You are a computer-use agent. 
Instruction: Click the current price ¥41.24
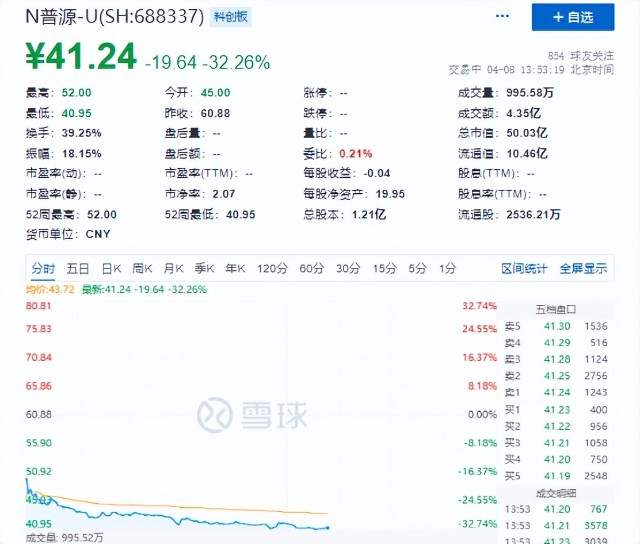pyautogui.click(x=81, y=56)
